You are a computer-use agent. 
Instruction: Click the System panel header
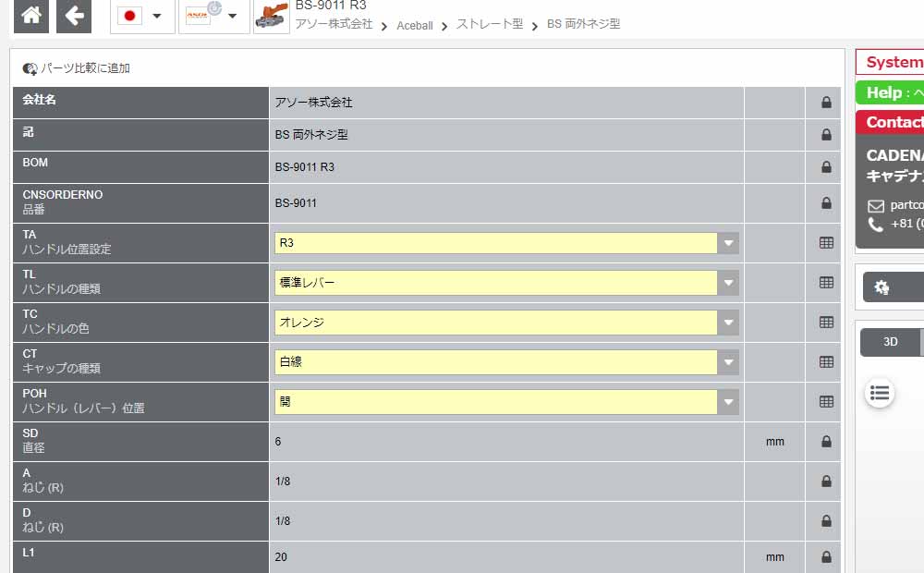[890, 62]
